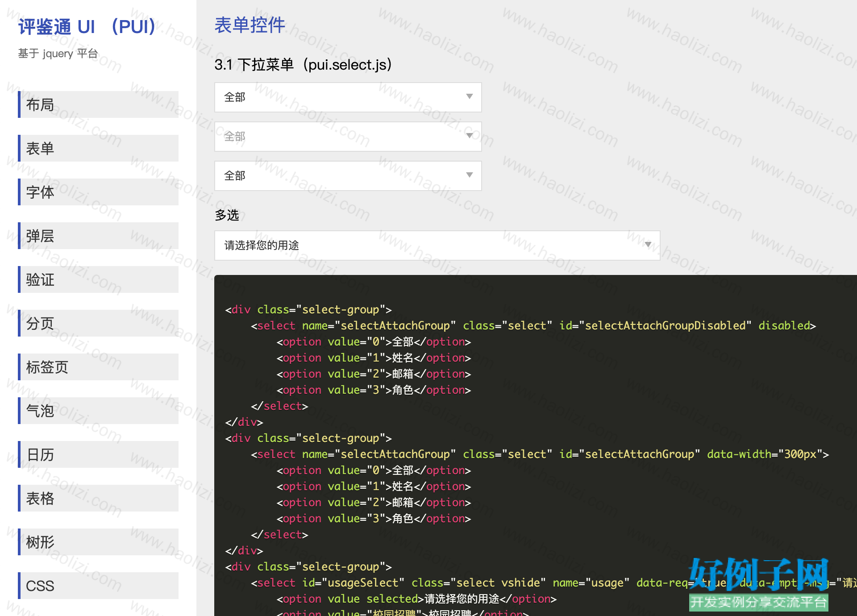Open the first 全部 dropdown menu
The image size is (857, 616).
coord(348,97)
